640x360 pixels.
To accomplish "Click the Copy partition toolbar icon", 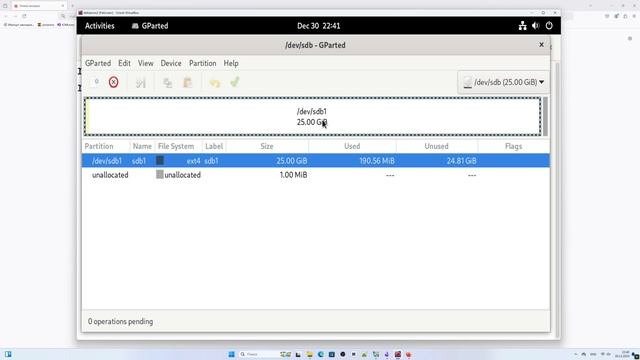I will pyautogui.click(x=167, y=83).
